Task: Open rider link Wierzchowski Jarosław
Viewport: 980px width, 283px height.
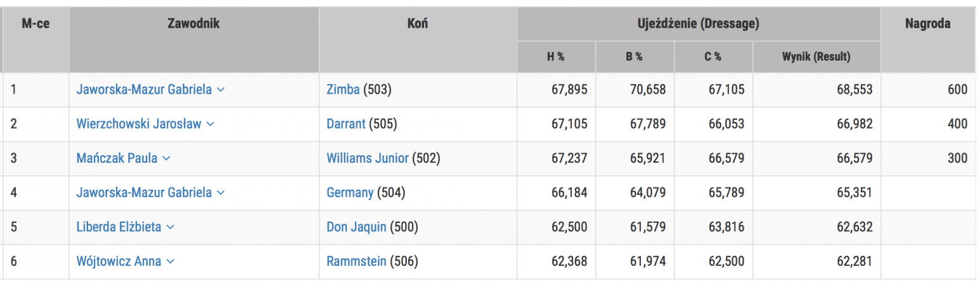Action: (x=139, y=124)
